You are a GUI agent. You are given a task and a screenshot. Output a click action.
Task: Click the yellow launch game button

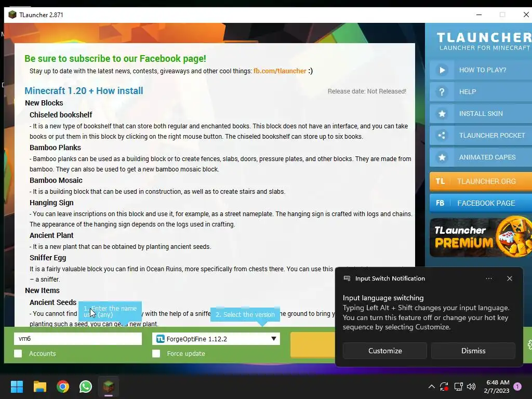point(312,345)
